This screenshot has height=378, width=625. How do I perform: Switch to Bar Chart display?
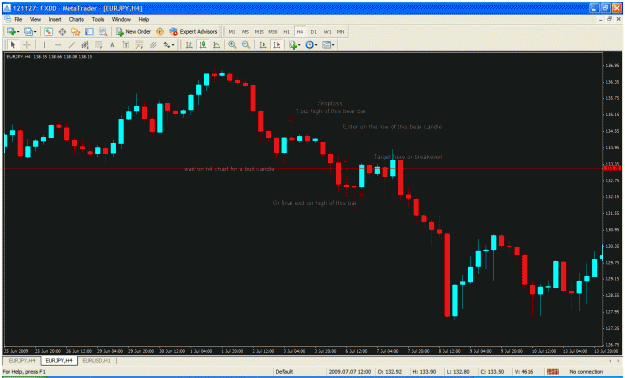pyautogui.click(x=189, y=45)
